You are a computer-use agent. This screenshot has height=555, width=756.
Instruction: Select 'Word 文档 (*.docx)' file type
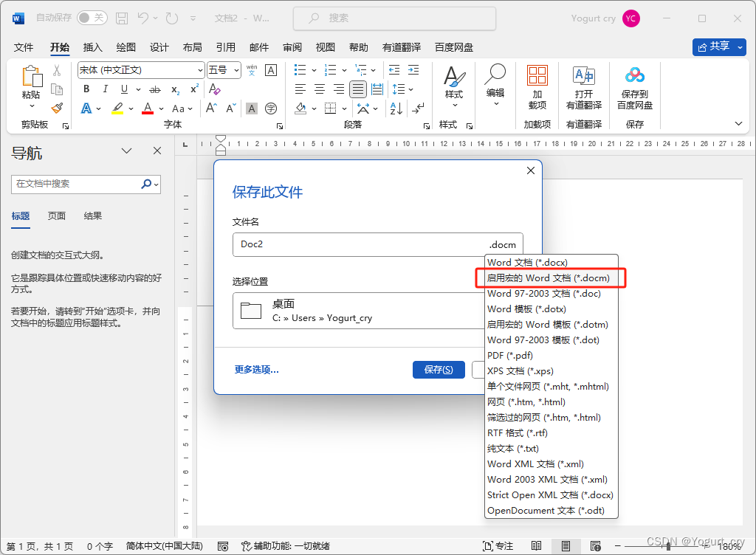tap(551, 263)
